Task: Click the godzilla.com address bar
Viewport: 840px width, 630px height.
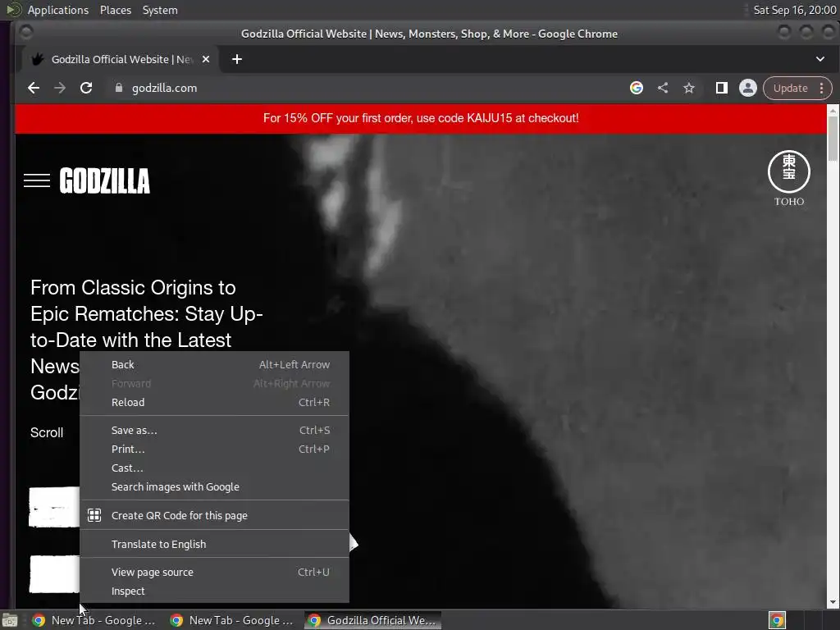Action: [x=370, y=88]
